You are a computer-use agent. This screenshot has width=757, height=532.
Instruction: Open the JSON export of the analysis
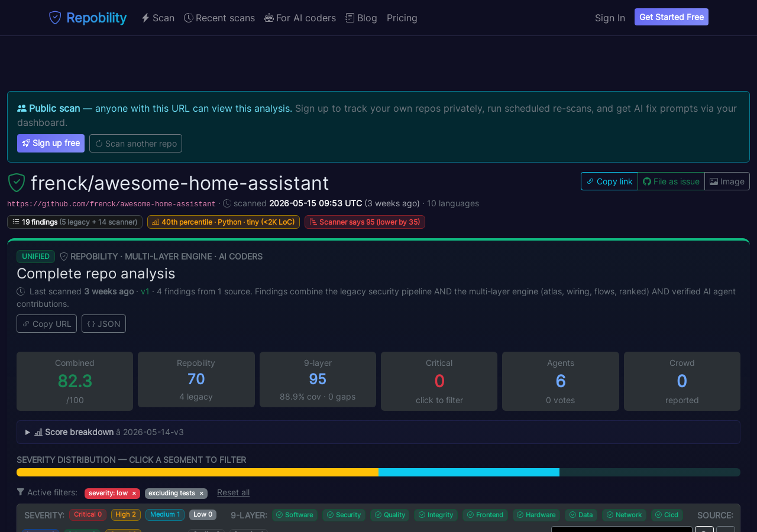[x=103, y=324]
